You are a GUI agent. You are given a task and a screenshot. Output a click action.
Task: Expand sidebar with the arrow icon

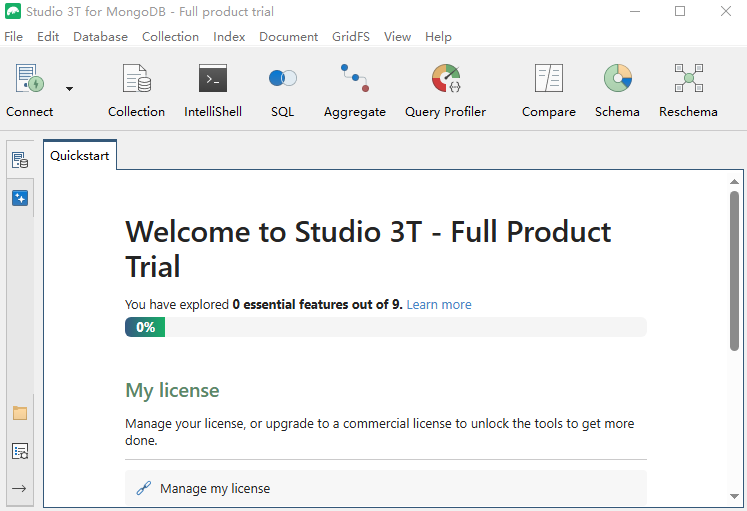19,488
